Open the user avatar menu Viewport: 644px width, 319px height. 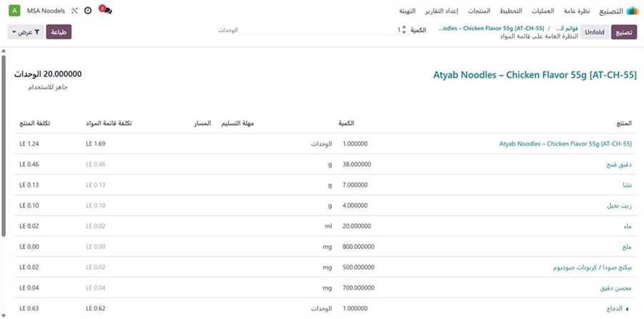point(14,11)
